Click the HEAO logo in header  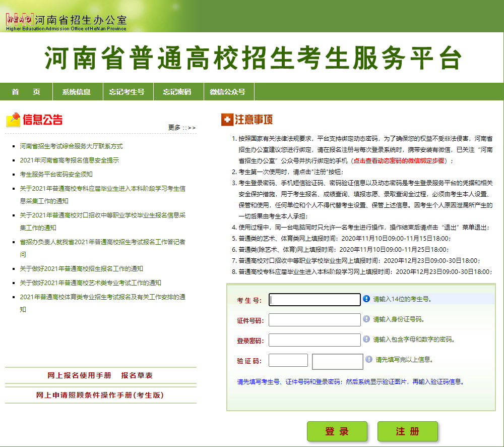coord(20,19)
